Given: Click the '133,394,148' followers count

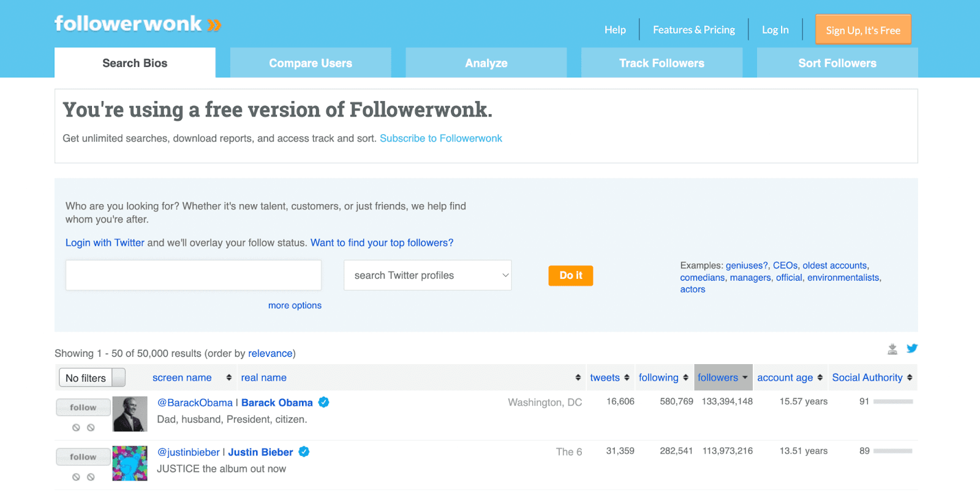Looking at the screenshot, I should [728, 402].
